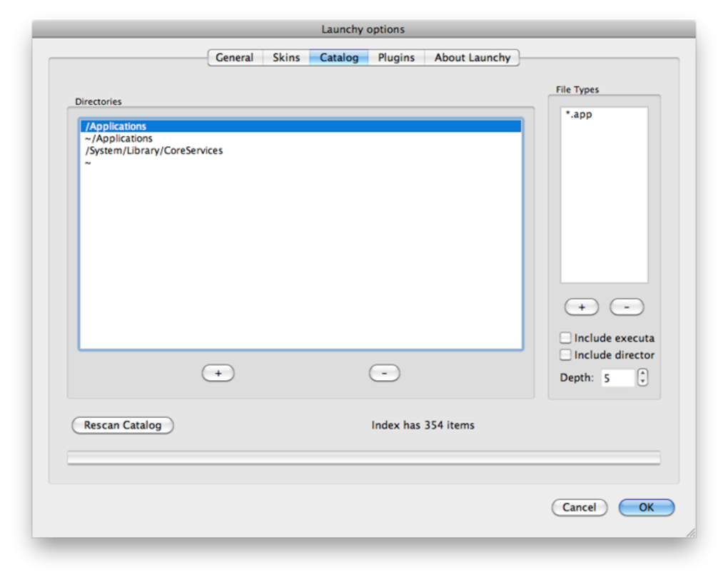This screenshot has width=728, height=582.
Task: Switch to the General tab
Action: click(234, 57)
